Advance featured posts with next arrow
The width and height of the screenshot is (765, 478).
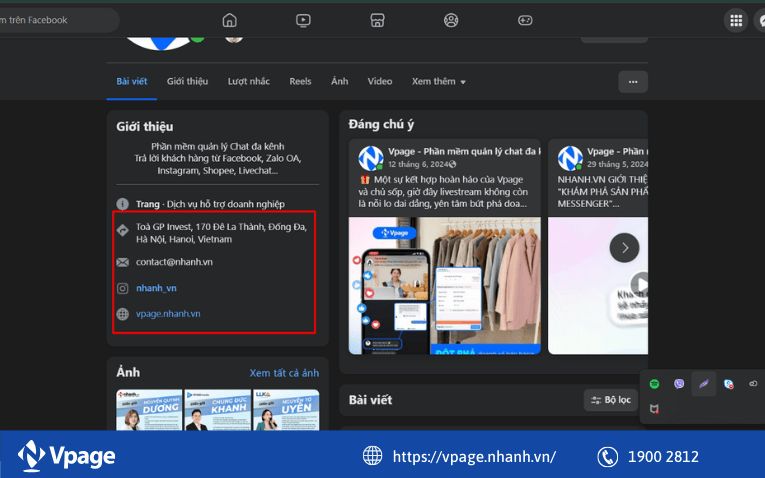[624, 248]
